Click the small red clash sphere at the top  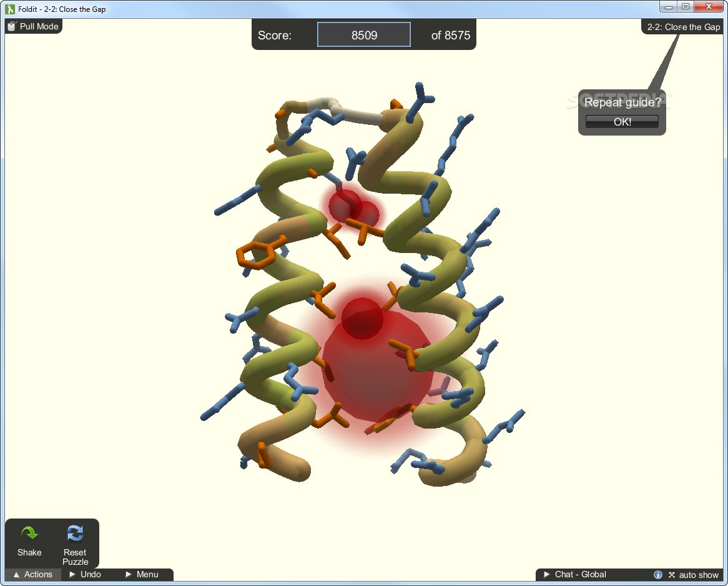(x=345, y=205)
